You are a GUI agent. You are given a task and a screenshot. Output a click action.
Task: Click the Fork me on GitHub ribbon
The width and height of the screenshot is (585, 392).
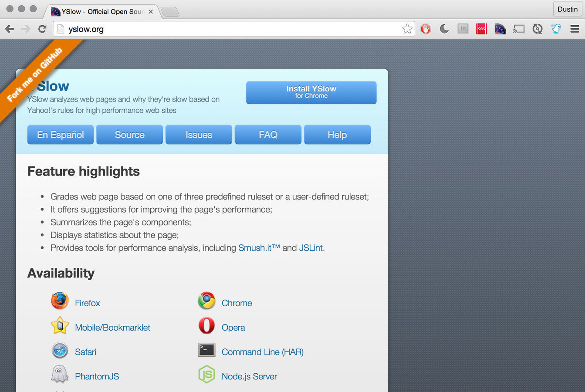pyautogui.click(x=35, y=75)
